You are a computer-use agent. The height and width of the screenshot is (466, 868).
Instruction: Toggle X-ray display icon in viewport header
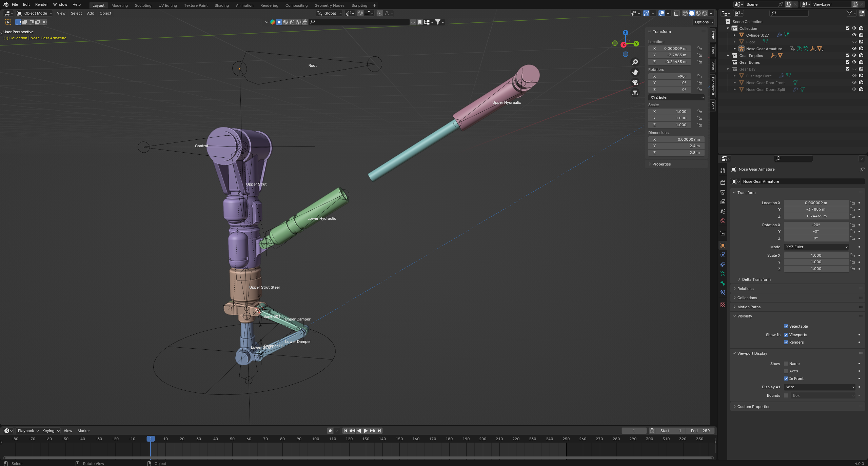[676, 13]
